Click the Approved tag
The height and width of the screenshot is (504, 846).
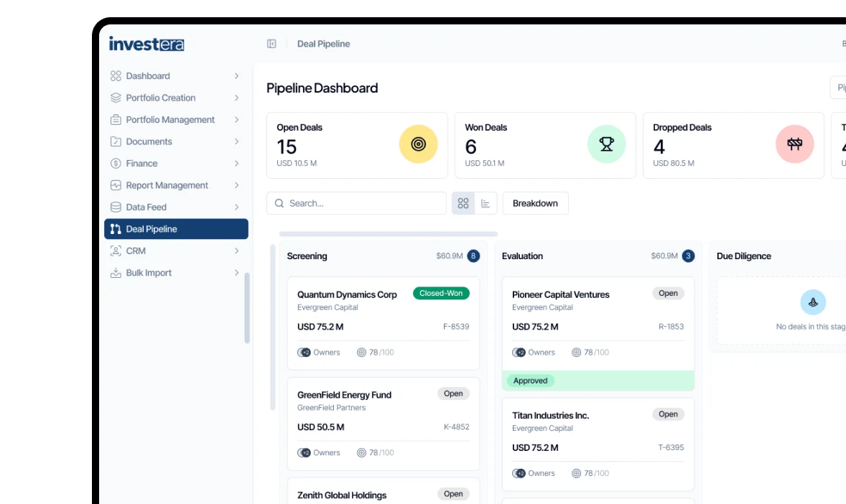531,381
